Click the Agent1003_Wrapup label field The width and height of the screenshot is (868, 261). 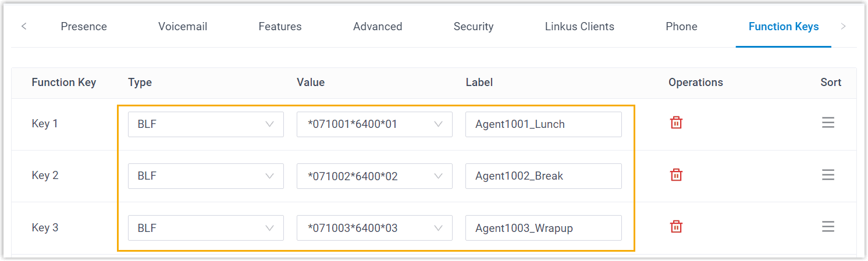click(543, 228)
